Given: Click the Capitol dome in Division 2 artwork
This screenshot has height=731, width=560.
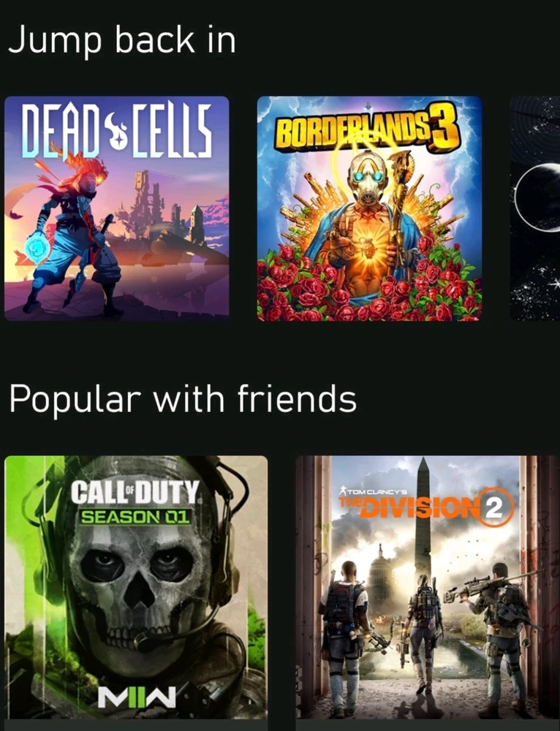Looking at the screenshot, I should (379, 573).
